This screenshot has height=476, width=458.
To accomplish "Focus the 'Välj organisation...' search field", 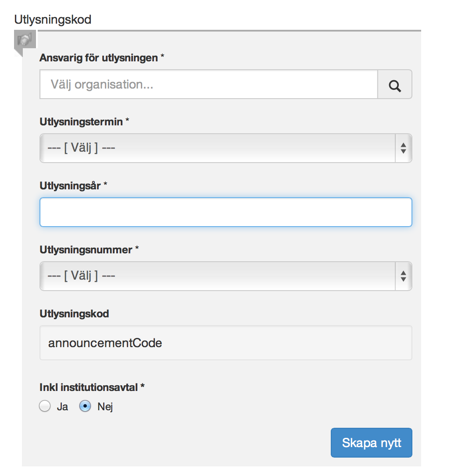I will point(209,85).
